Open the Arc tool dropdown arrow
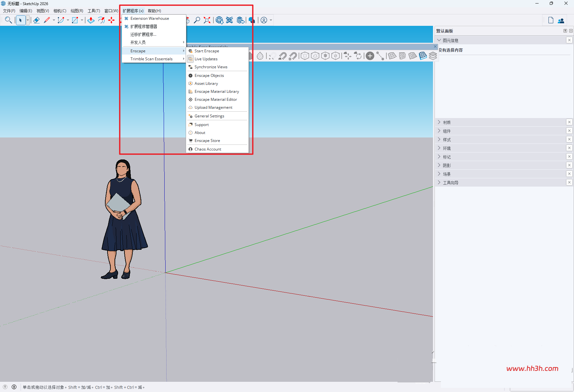The image size is (574, 392). (x=68, y=20)
